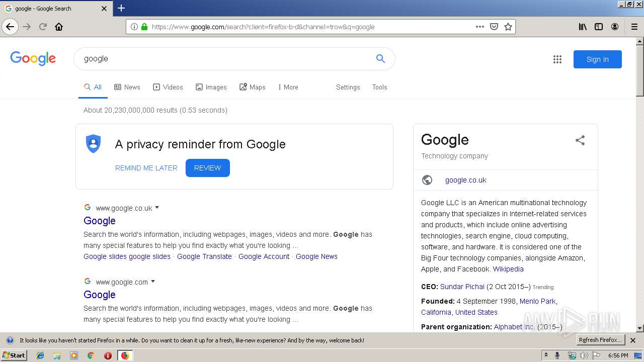This screenshot has height=362, width=644.
Task: Choose REMIND ME LATER
Action: point(146,168)
